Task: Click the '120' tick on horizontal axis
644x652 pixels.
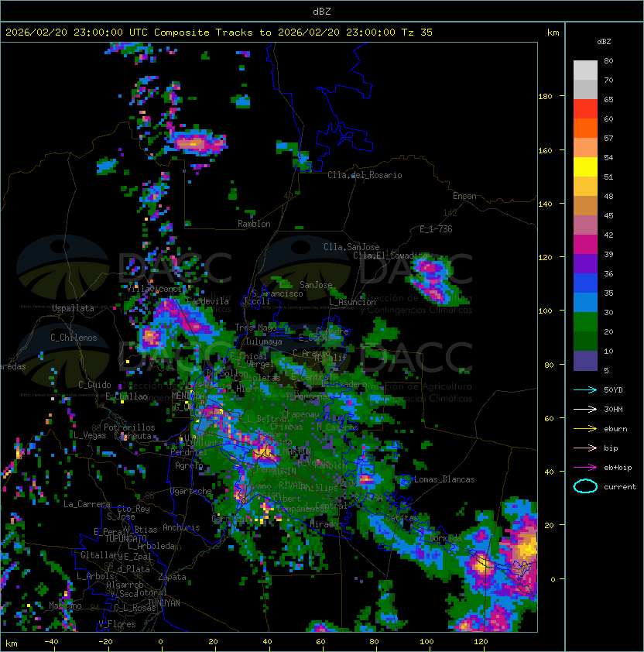Action: pos(481,642)
